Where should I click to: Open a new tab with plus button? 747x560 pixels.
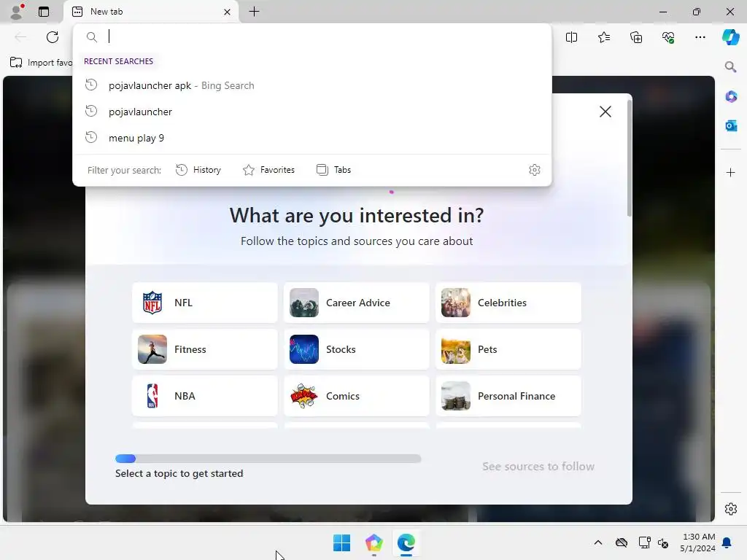(255, 12)
